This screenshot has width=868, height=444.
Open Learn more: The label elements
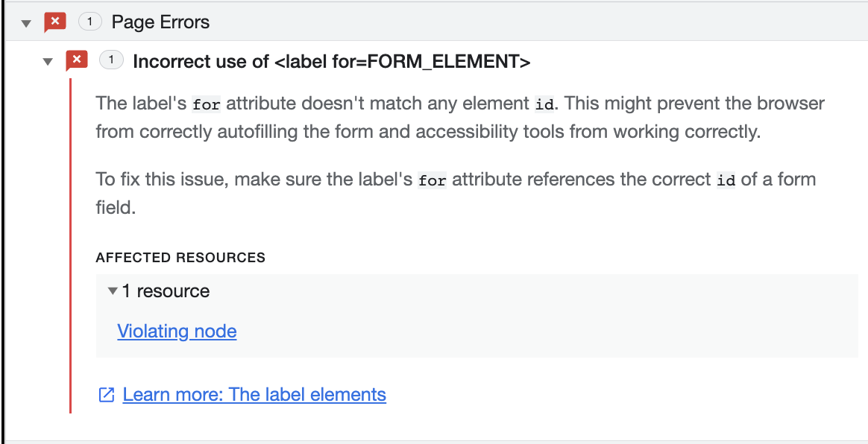254,394
